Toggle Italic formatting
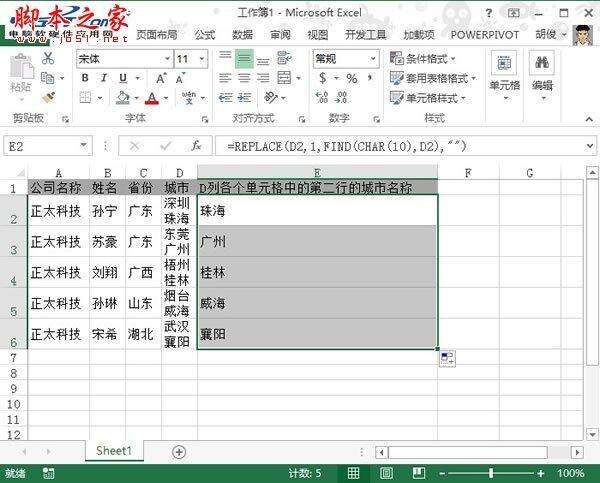Image resolution: width=600 pixels, height=483 pixels. 103,78
